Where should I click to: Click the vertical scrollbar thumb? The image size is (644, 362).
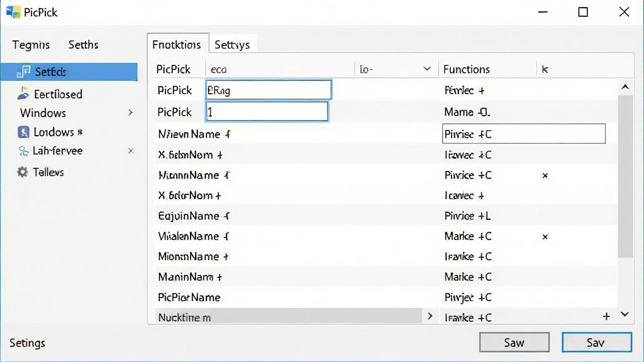click(x=625, y=177)
